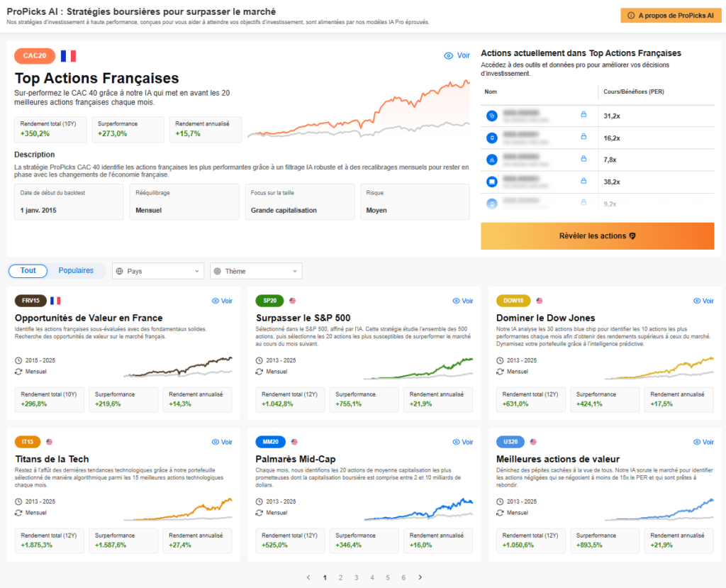The height and width of the screenshot is (588, 726).
Task: Click the lock icon in the 31,2x row
Action: pyautogui.click(x=583, y=114)
